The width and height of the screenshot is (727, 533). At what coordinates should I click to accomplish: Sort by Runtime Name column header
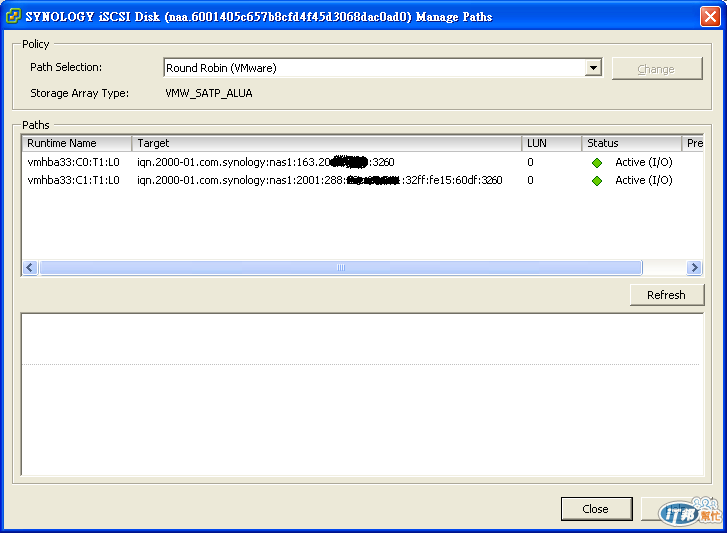click(77, 143)
